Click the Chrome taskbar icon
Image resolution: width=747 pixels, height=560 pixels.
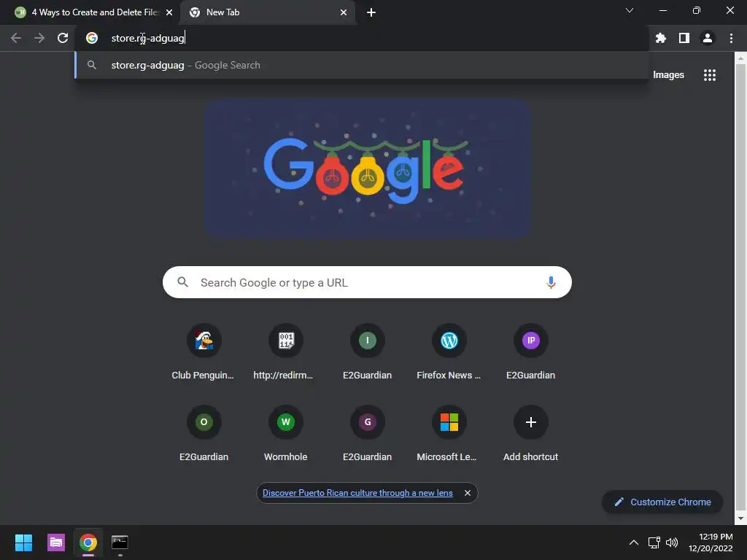(88, 542)
